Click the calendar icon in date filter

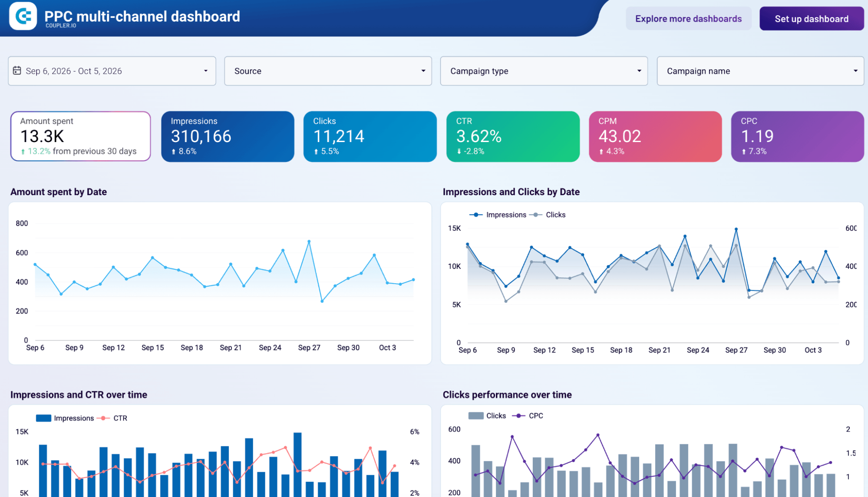point(17,70)
